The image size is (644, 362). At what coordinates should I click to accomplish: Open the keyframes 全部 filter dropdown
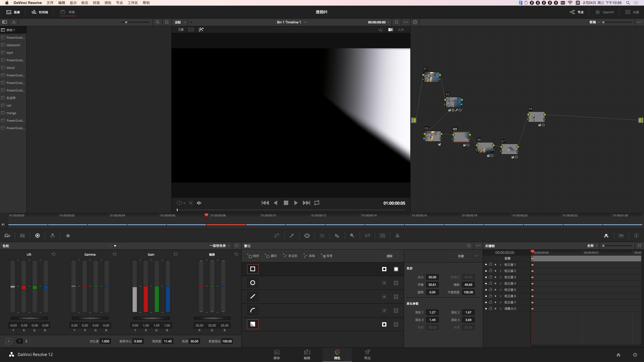[592, 246]
